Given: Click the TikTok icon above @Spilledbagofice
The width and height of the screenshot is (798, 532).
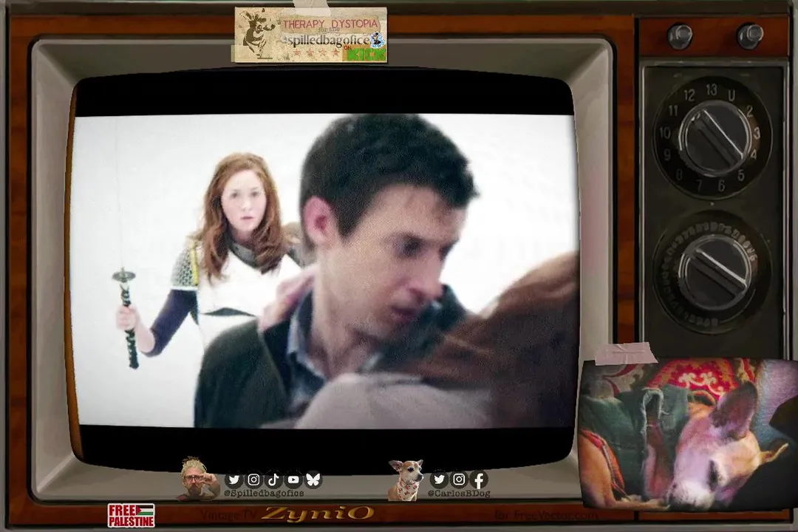Looking at the screenshot, I should click(273, 480).
